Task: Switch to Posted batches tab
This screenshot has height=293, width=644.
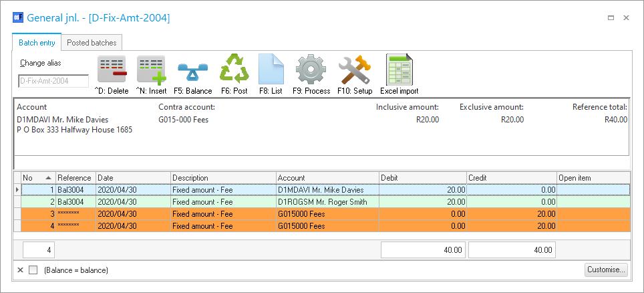Action: pyautogui.click(x=92, y=43)
